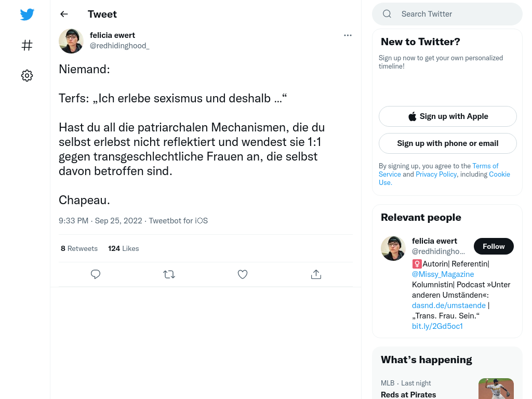Retweet using the retweet arrows icon
Viewport: 532px width, 399px height.
(169, 274)
